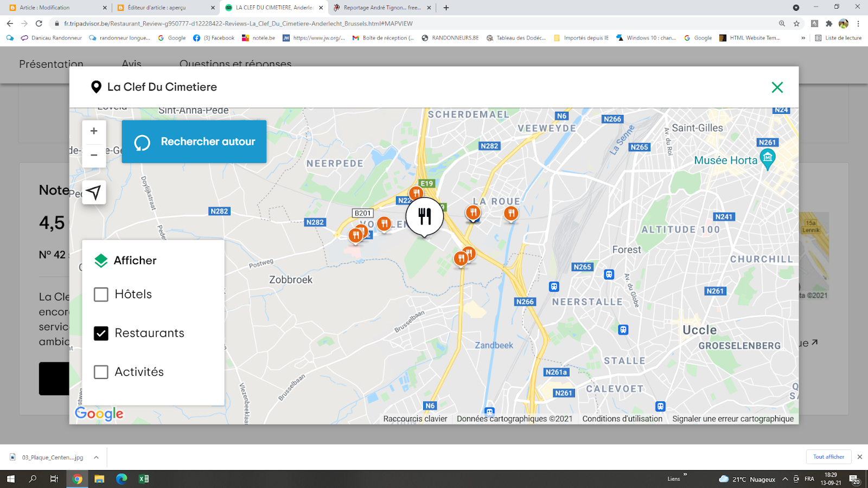Switch to Reportage André Tignon tab
868x488 pixels.
382,8
